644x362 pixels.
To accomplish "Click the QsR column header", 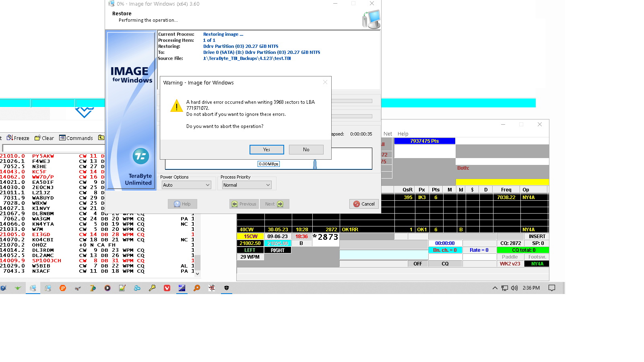I will [x=408, y=190].
